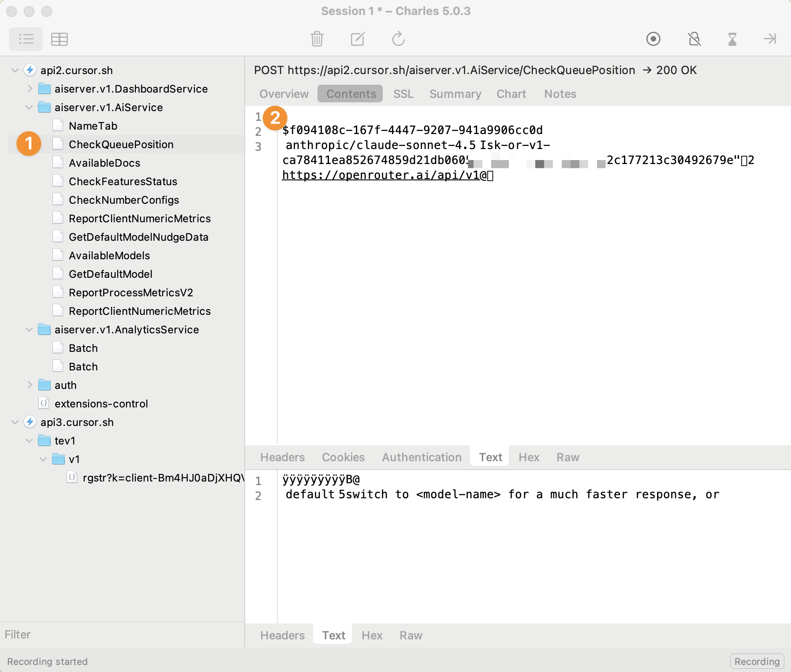Open the Summary tab
Viewport: 791px width, 672px height.
click(x=455, y=94)
